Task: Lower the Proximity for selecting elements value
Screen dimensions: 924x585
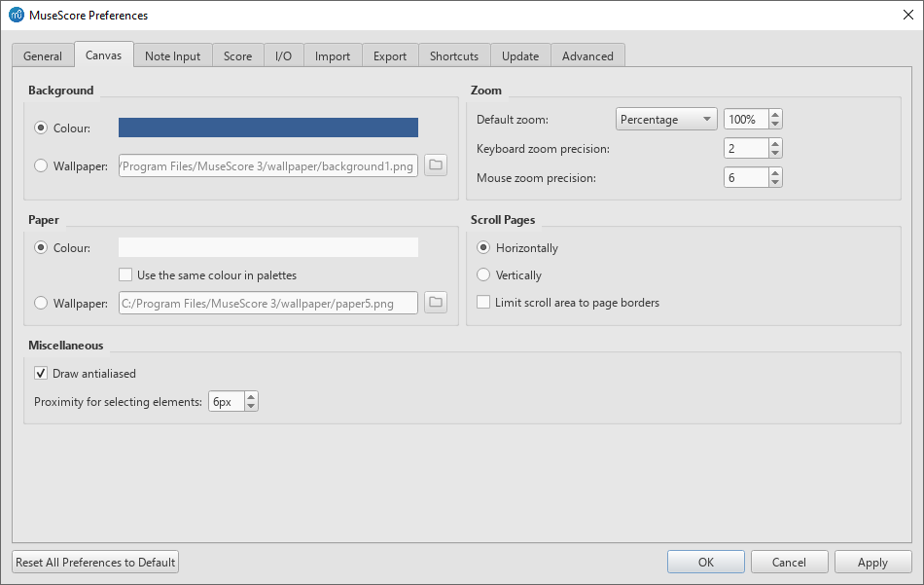Action: tap(249, 406)
